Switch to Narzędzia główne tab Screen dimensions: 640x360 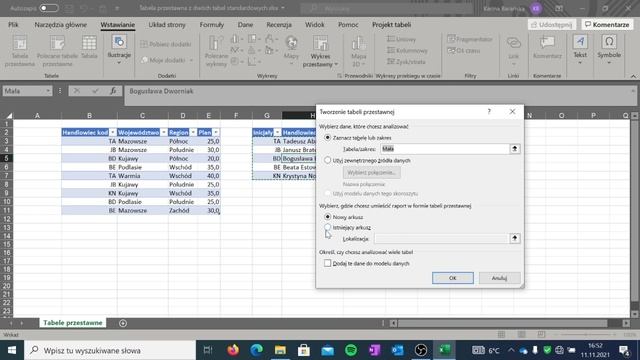pyautogui.click(x=60, y=25)
